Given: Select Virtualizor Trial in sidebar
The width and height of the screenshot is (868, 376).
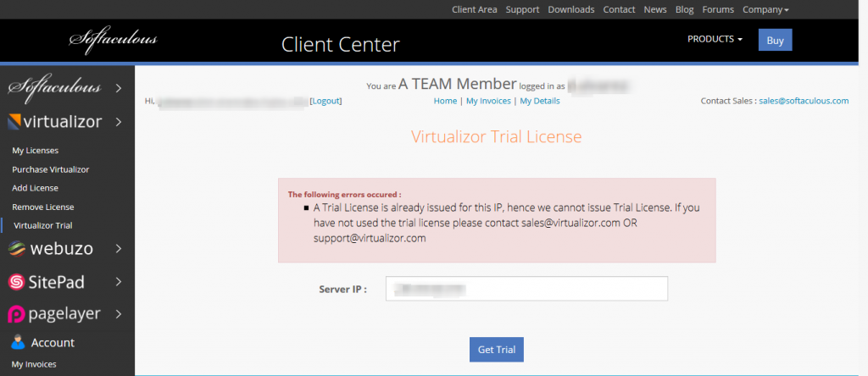Looking at the screenshot, I should click(x=42, y=225).
